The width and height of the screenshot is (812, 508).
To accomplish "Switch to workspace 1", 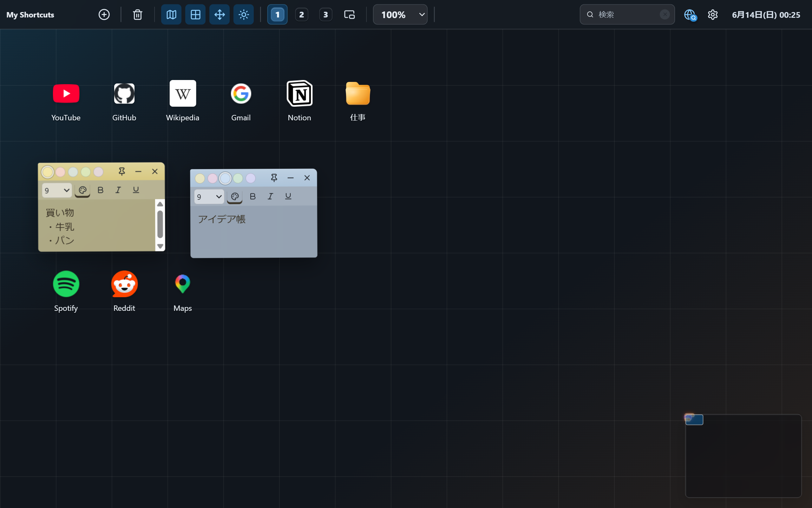I will (x=277, y=15).
